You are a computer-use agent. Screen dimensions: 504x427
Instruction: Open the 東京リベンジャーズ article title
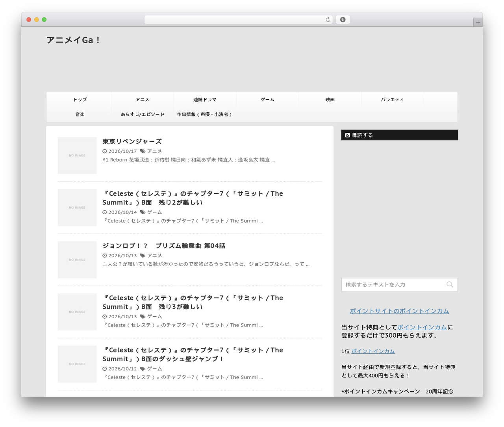[x=132, y=141]
